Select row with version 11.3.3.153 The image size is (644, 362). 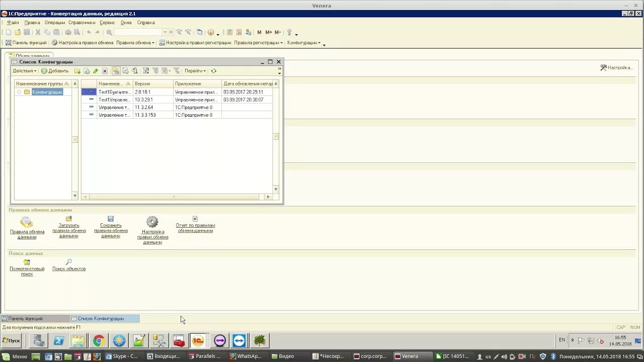[x=177, y=115]
